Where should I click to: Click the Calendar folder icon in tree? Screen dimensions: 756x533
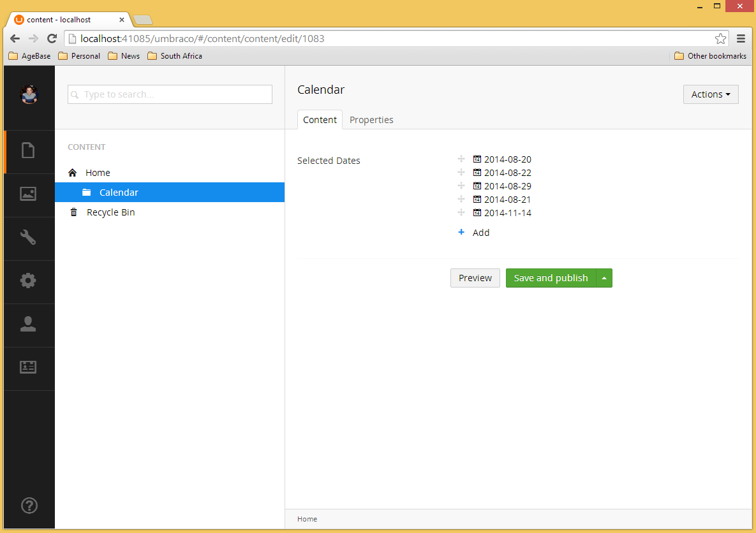(87, 193)
